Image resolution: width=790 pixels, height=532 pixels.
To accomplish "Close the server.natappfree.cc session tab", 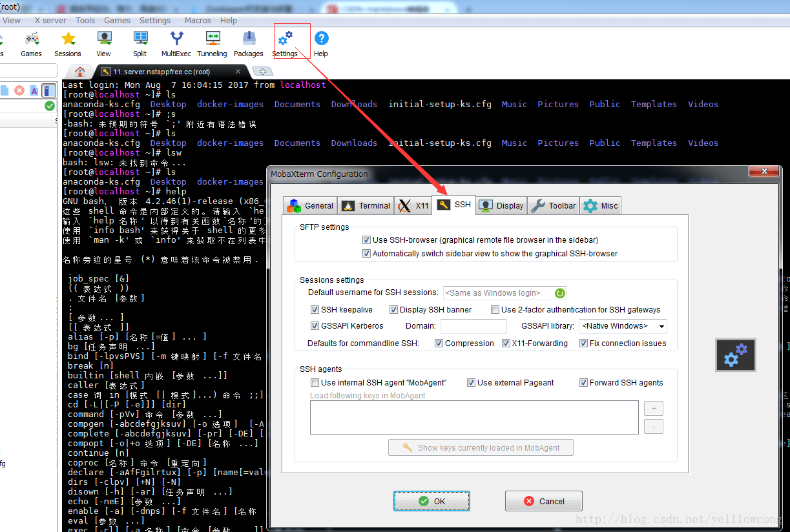I will pos(238,72).
